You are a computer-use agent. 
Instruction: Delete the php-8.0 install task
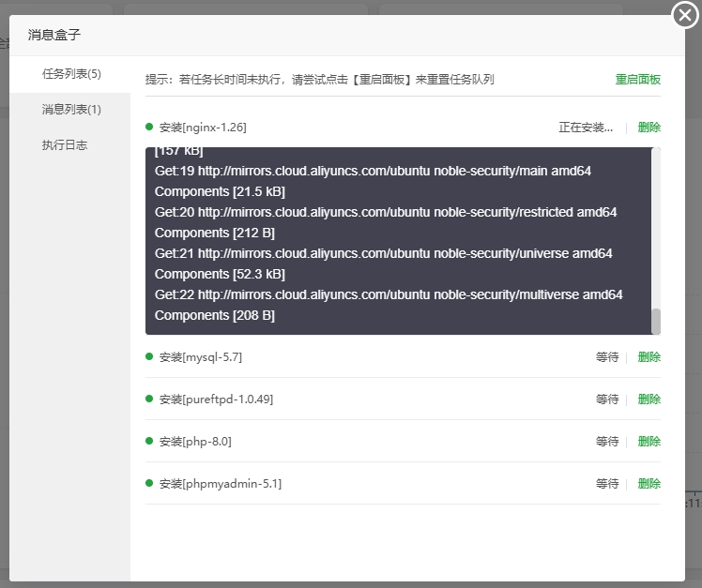pos(649,442)
